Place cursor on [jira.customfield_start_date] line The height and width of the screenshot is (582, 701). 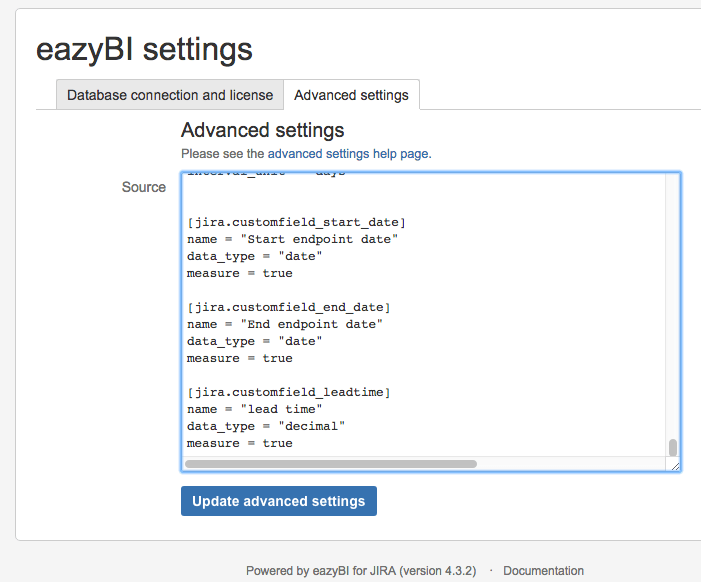click(296, 222)
